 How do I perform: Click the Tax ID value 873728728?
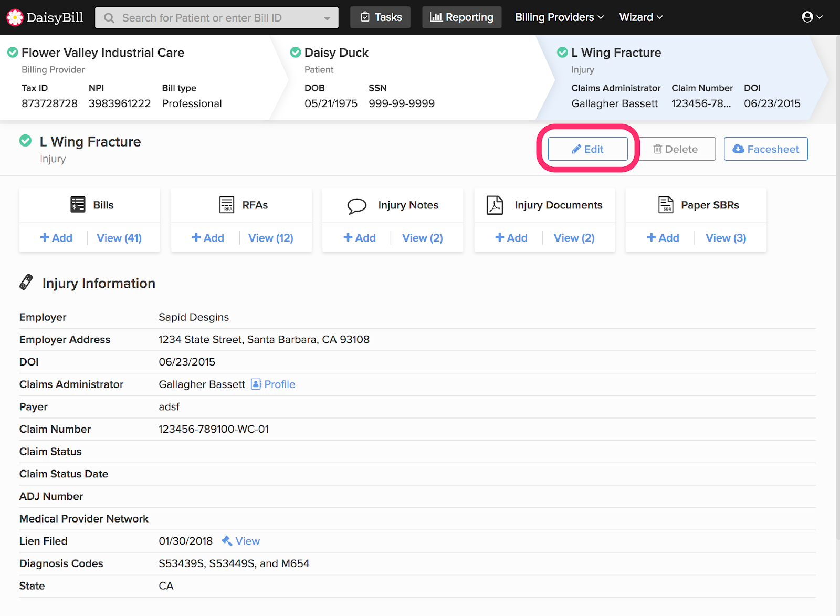pyautogui.click(x=49, y=103)
